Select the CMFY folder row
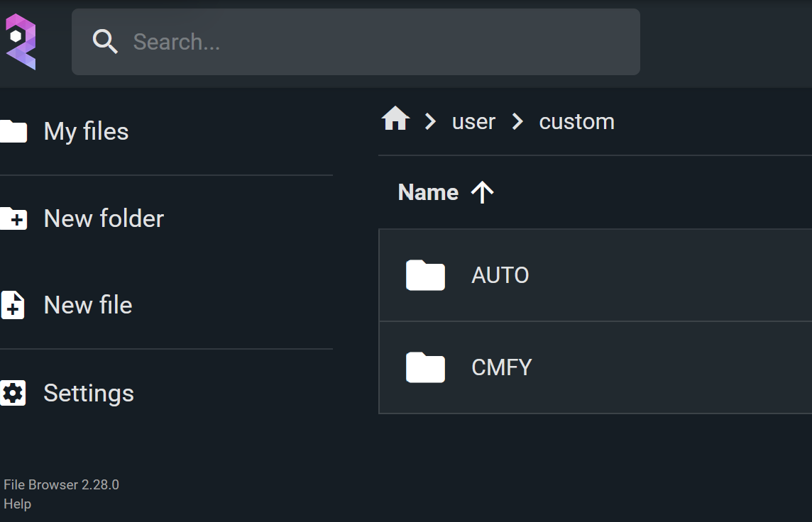812x522 pixels. (568, 367)
